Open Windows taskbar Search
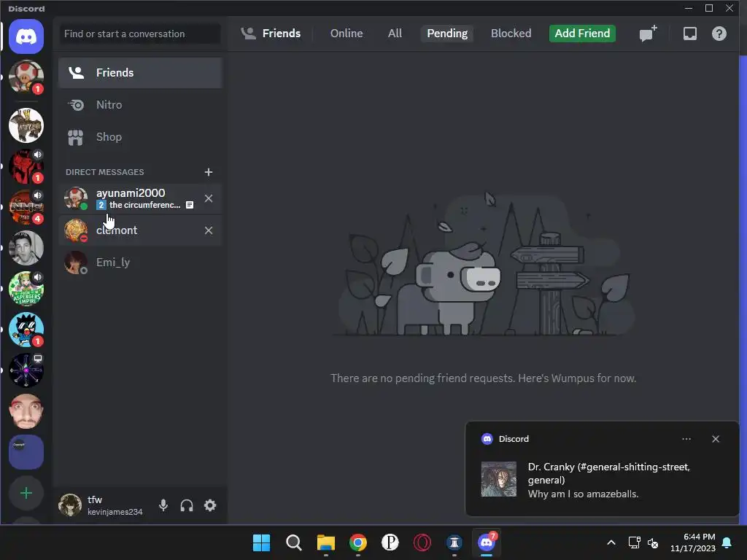The width and height of the screenshot is (747, 560). tap(294, 542)
